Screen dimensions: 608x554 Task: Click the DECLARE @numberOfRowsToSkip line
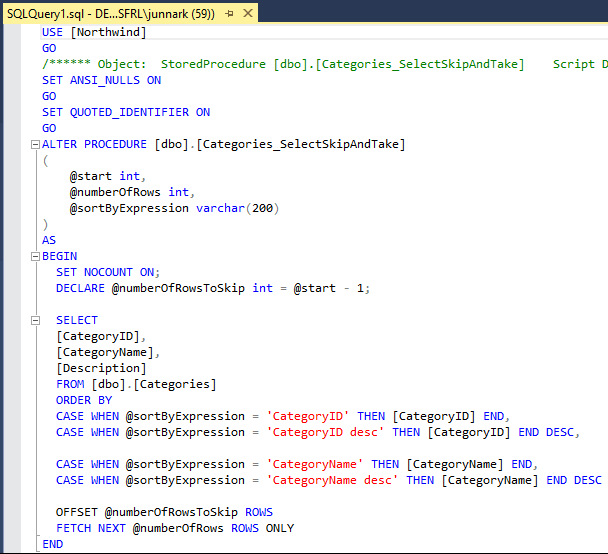[x=213, y=288]
